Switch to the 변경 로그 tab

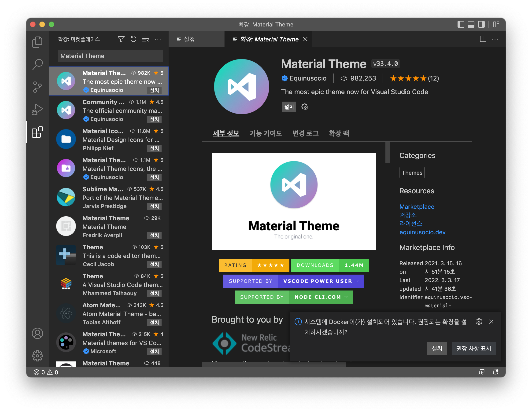pyautogui.click(x=306, y=133)
